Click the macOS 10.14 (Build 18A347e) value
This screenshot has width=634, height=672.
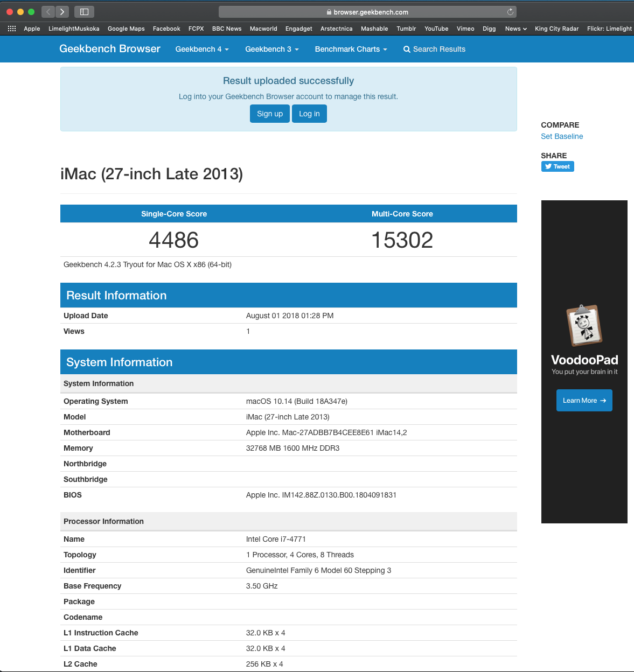point(297,401)
